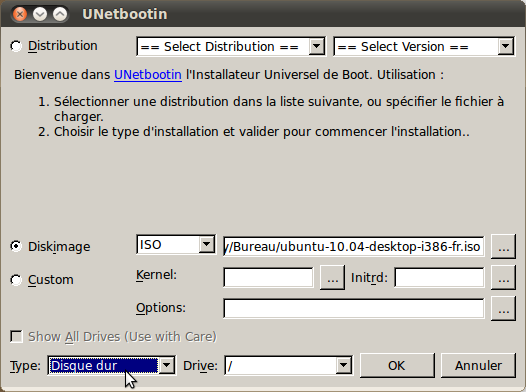
Task: Open the Select Distribution dropdown
Action: pyautogui.click(x=231, y=46)
